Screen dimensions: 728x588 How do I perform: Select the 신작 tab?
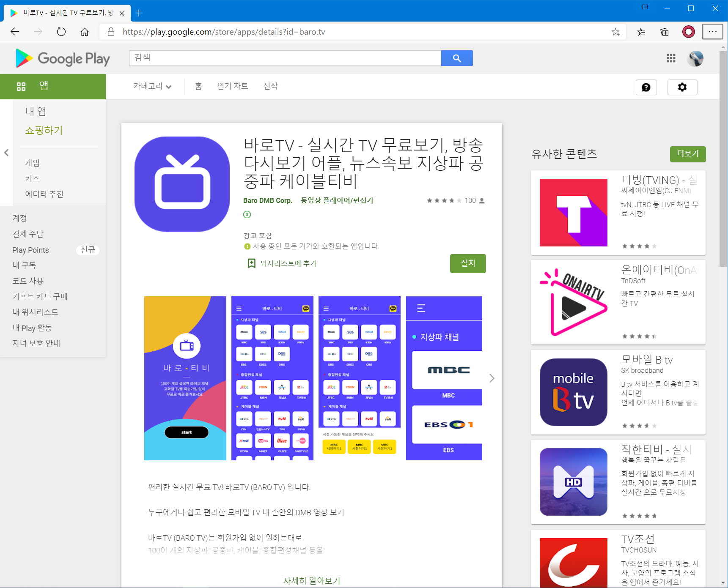(x=271, y=86)
